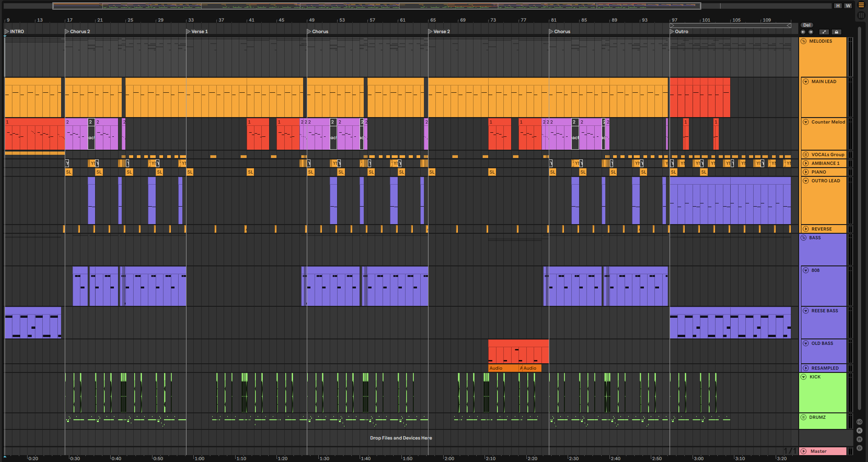Select the red OLD BASS clip
The width and height of the screenshot is (868, 462).
(518, 351)
